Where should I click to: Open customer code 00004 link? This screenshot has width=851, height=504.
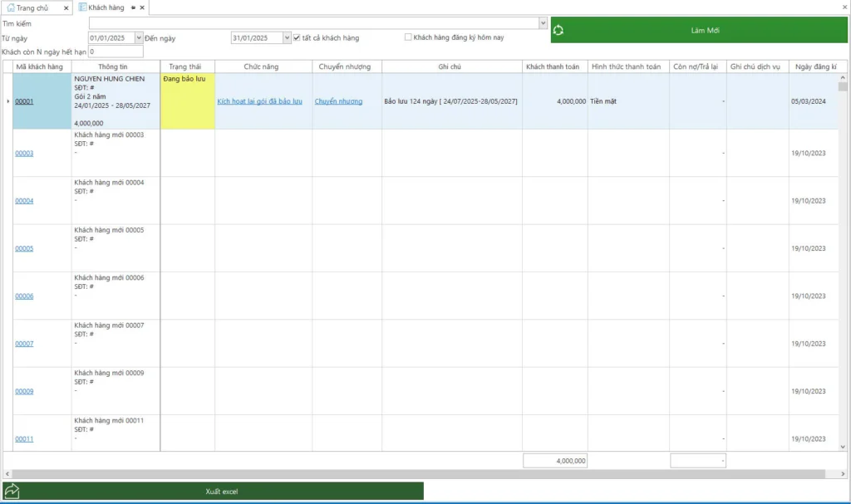coord(24,201)
